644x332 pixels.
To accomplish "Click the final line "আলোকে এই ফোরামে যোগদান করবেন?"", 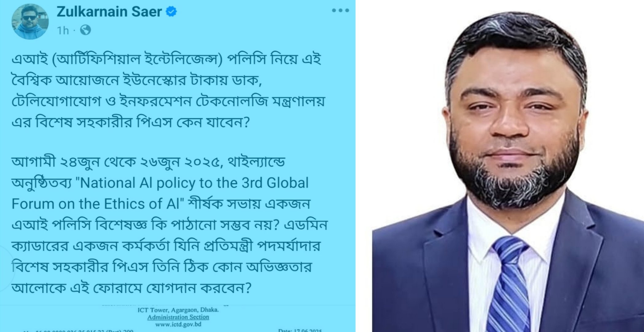I will pos(131,288).
